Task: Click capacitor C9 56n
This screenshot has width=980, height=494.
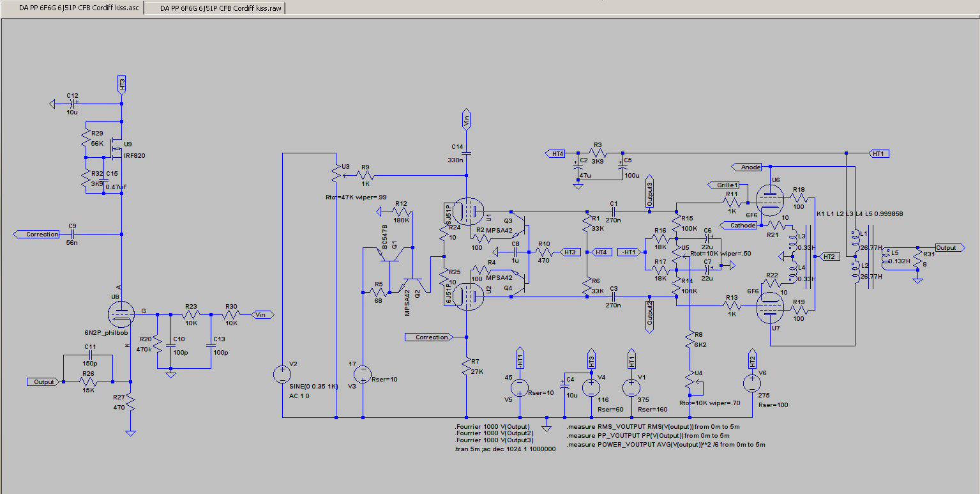Action: 72,234
